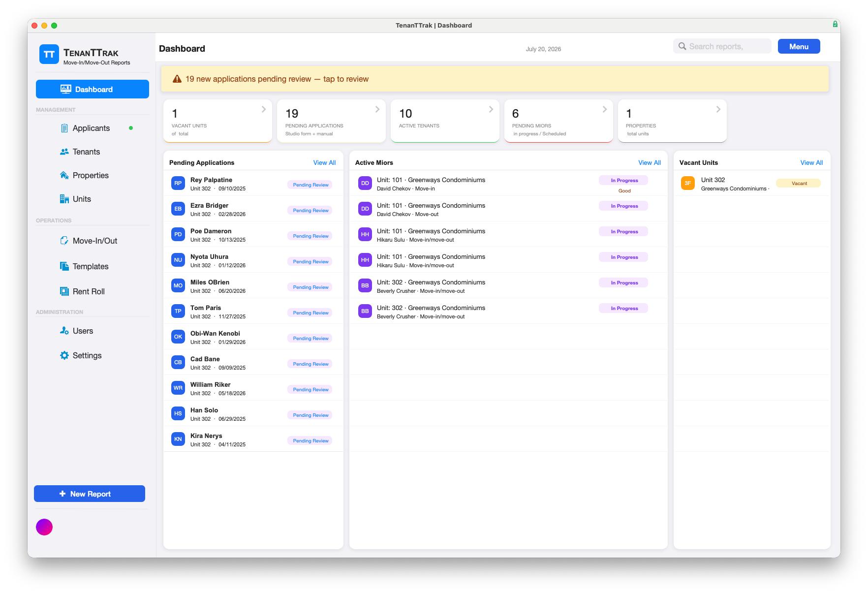The image size is (868, 594).
Task: Open Cad Bane's application row
Action: tap(253, 362)
